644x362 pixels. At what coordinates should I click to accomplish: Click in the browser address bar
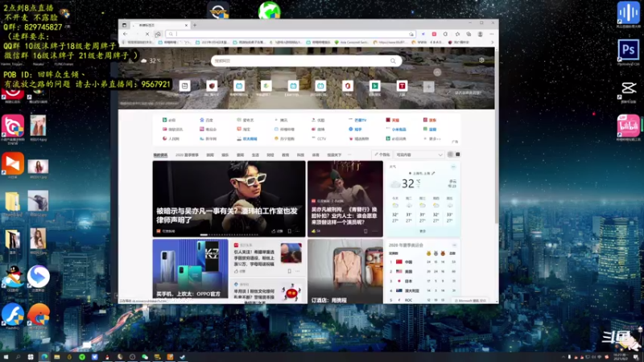tap(291, 34)
